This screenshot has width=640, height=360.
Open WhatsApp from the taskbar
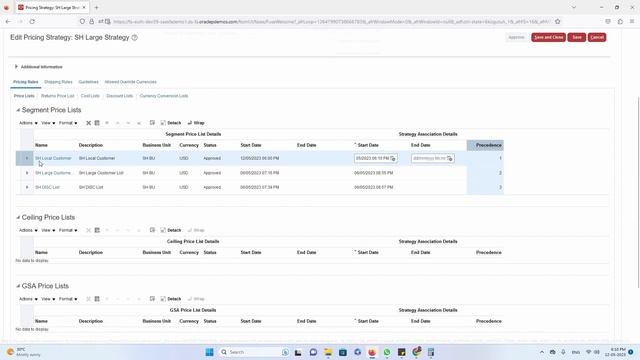[387, 352]
